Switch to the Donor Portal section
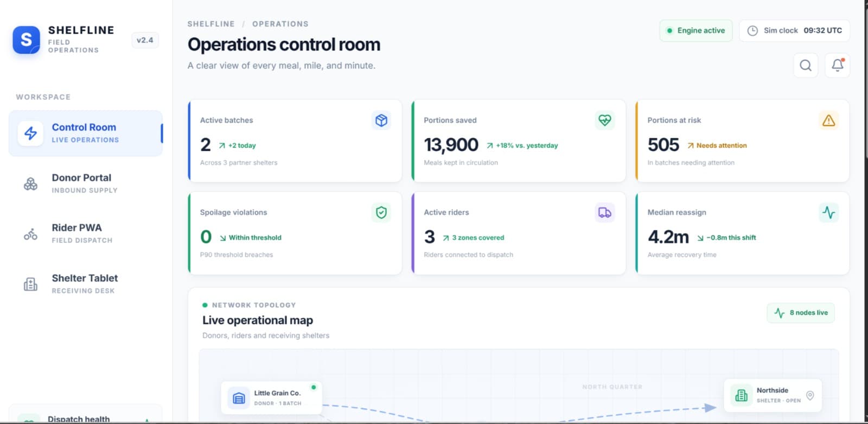The width and height of the screenshot is (868, 424). (x=86, y=183)
